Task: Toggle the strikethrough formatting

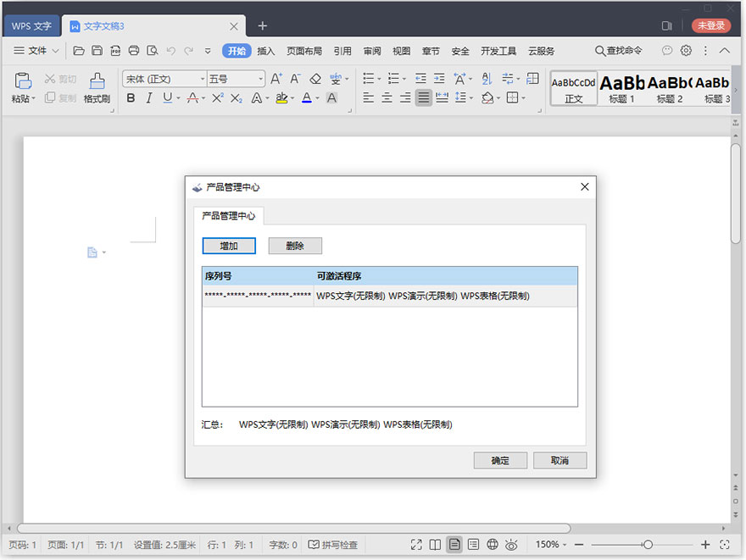Action: coord(193,98)
